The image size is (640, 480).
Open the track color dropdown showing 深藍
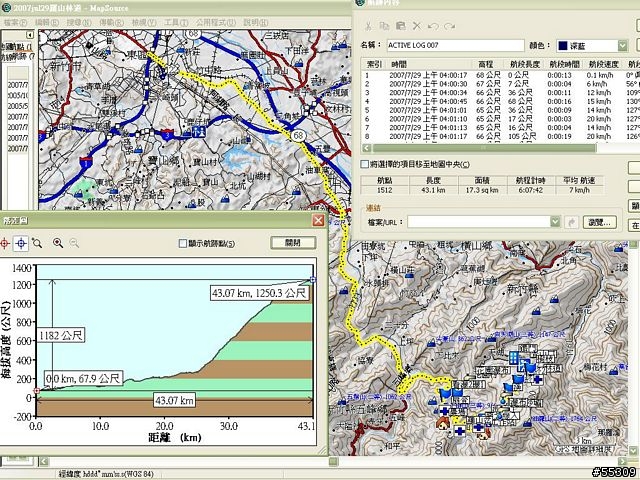[x=622, y=46]
